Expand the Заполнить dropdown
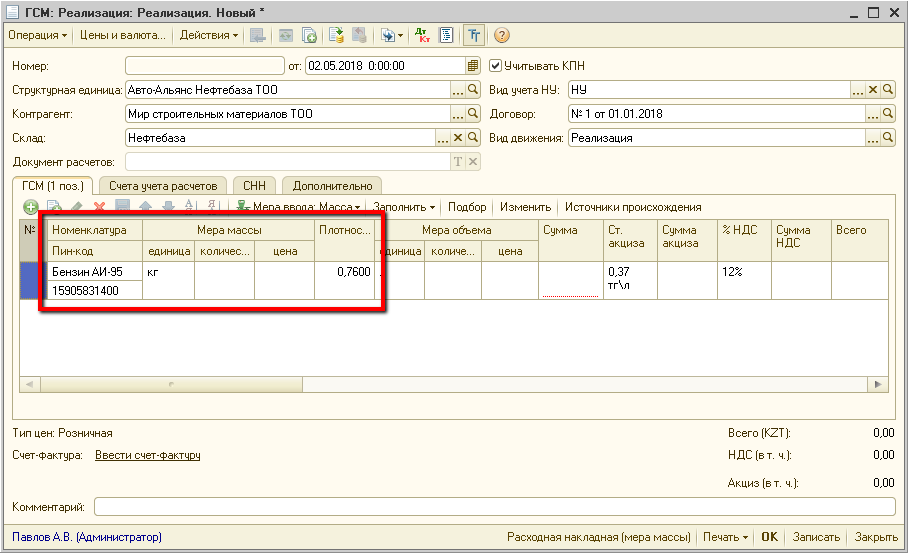 click(x=404, y=207)
